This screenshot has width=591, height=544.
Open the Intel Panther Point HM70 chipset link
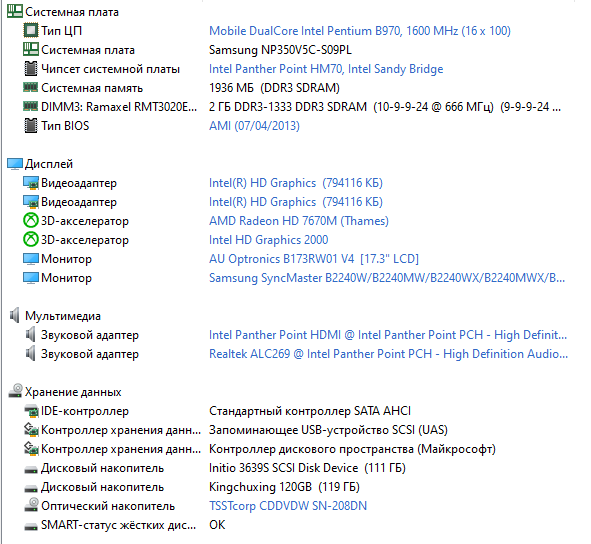(x=326, y=69)
